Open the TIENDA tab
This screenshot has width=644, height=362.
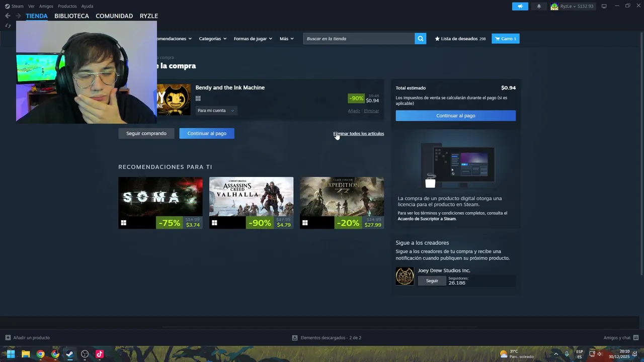[37, 16]
